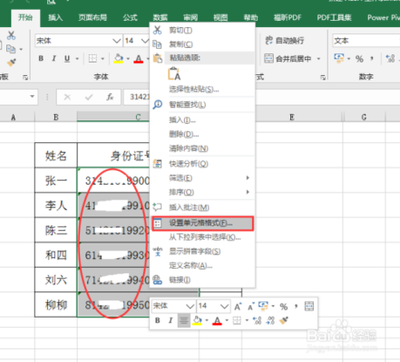
Task: Switch to the 插入 ribbon tab
Action: (x=55, y=17)
